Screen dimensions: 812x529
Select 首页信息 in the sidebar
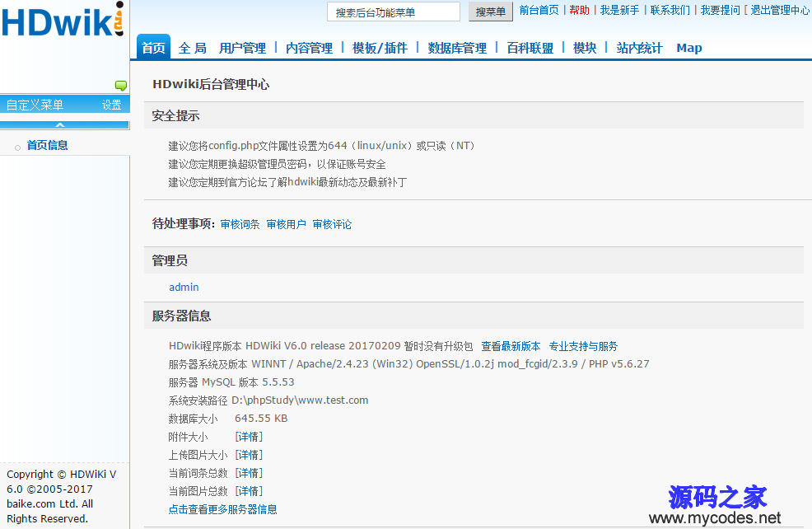tap(47, 146)
